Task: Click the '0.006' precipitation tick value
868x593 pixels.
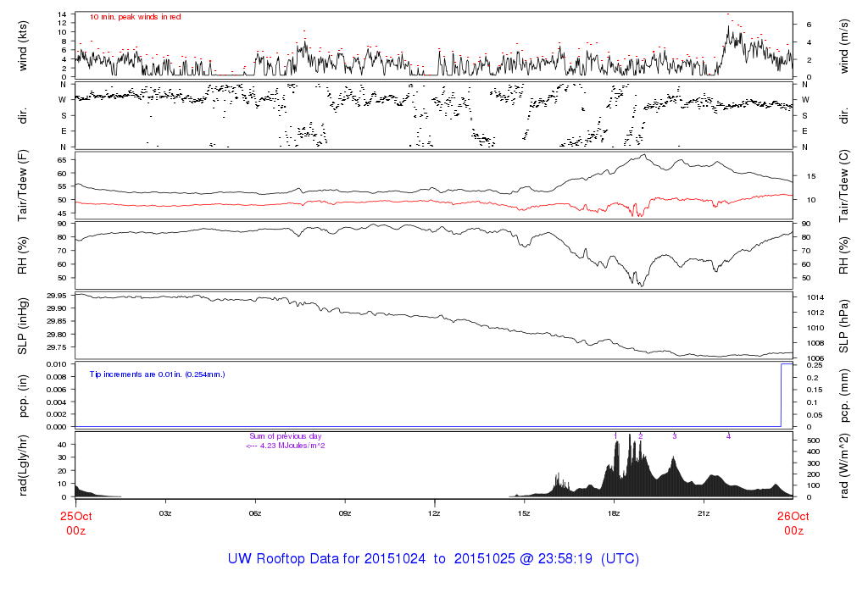Action: pos(57,390)
